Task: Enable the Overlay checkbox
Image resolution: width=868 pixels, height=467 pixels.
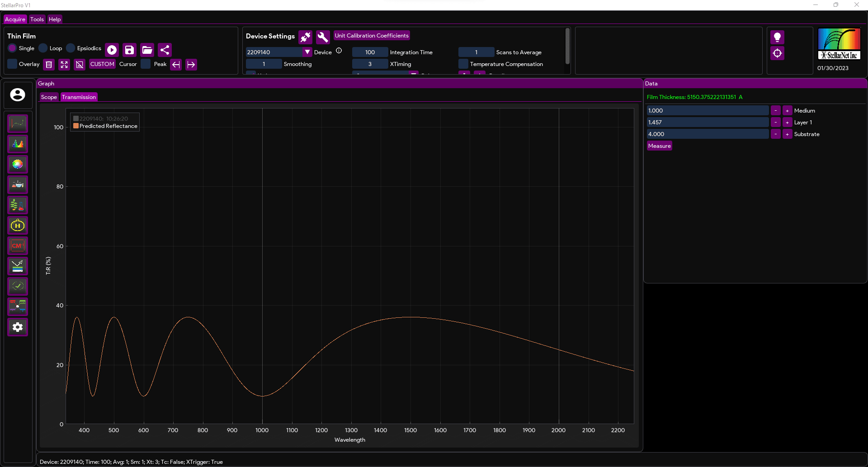Action: click(12, 64)
